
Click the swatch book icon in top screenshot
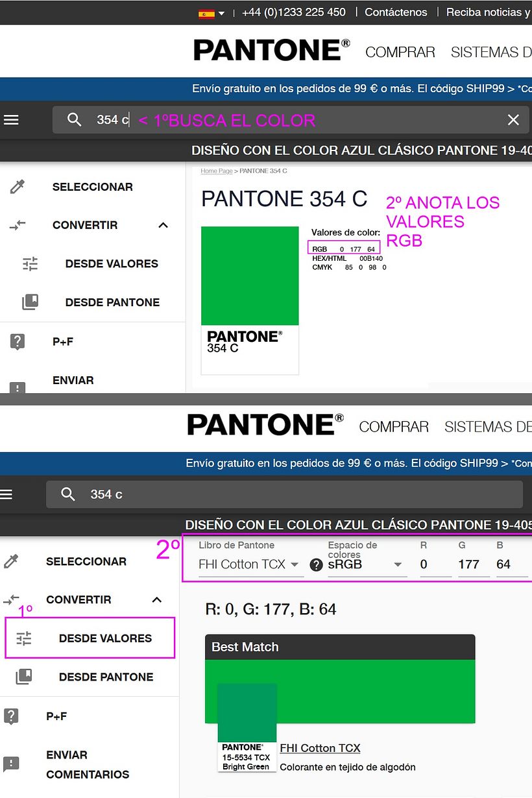pyautogui.click(x=30, y=302)
